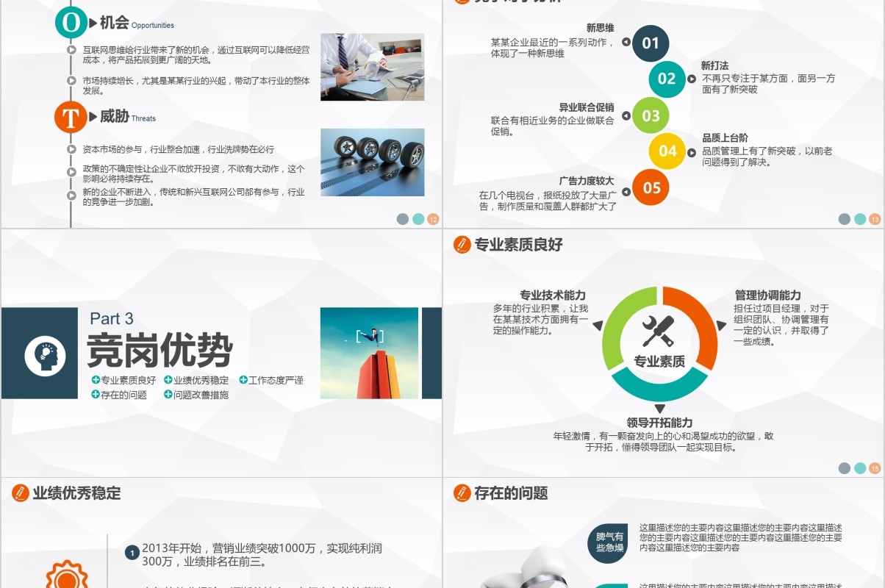Click the pencil icon beside 专业素质良好 slide title
The width and height of the screenshot is (885, 588).
[x=462, y=245]
